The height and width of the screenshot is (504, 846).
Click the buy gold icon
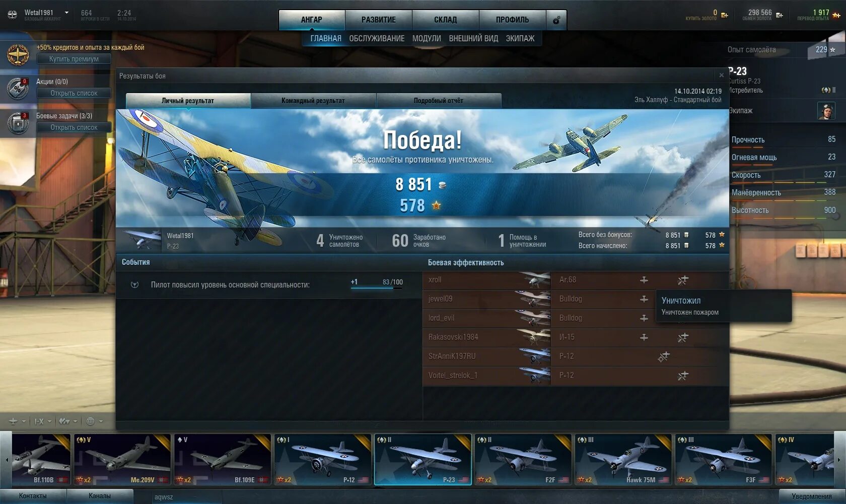click(x=725, y=15)
